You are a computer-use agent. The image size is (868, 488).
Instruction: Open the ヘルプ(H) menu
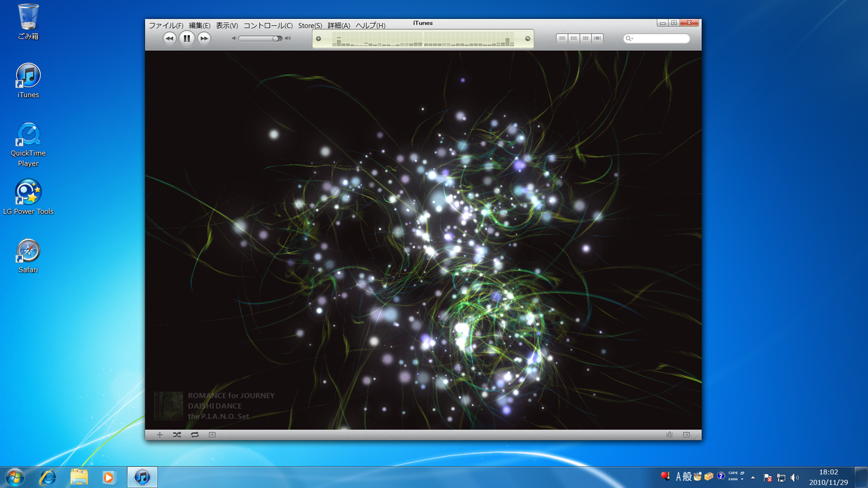tap(370, 26)
